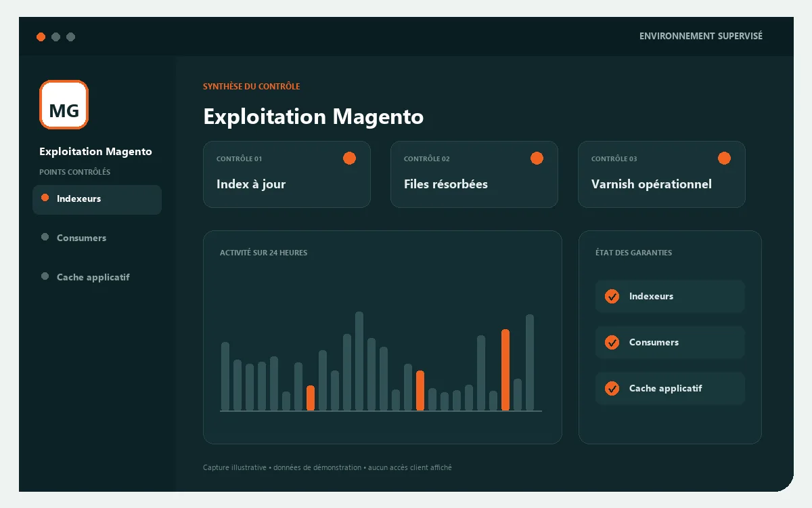This screenshot has height=508, width=812.
Task: Click the Contrôle 03 label
Action: (614, 159)
